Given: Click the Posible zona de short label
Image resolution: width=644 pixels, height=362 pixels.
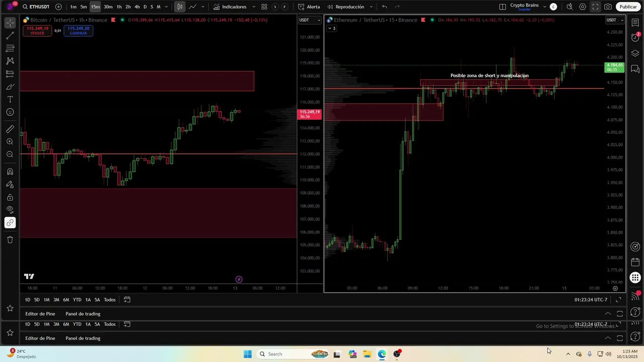Looking at the screenshot, I should (x=489, y=75).
